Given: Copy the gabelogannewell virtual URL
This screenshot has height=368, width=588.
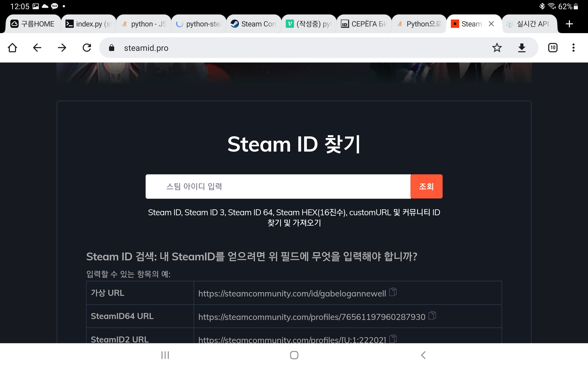Looking at the screenshot, I should [393, 292].
